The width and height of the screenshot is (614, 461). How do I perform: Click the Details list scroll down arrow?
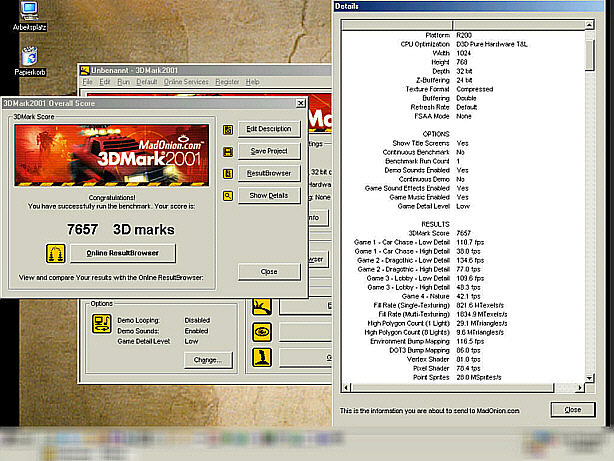(589, 378)
